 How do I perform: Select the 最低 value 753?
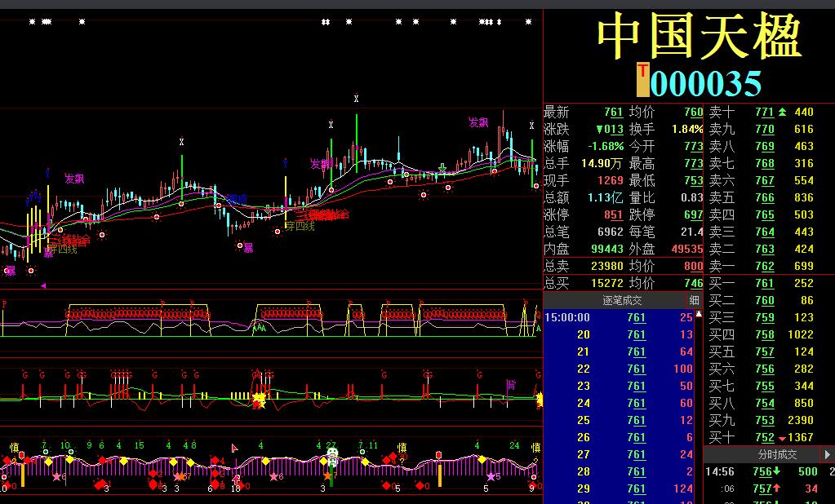pos(694,180)
